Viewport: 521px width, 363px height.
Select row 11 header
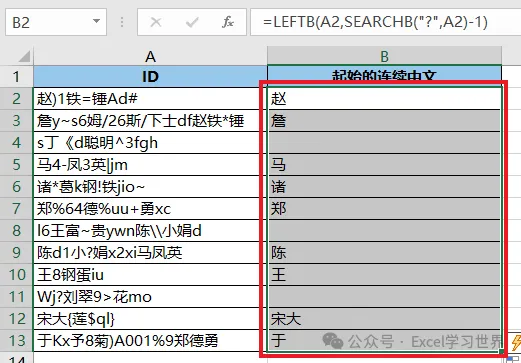17,297
